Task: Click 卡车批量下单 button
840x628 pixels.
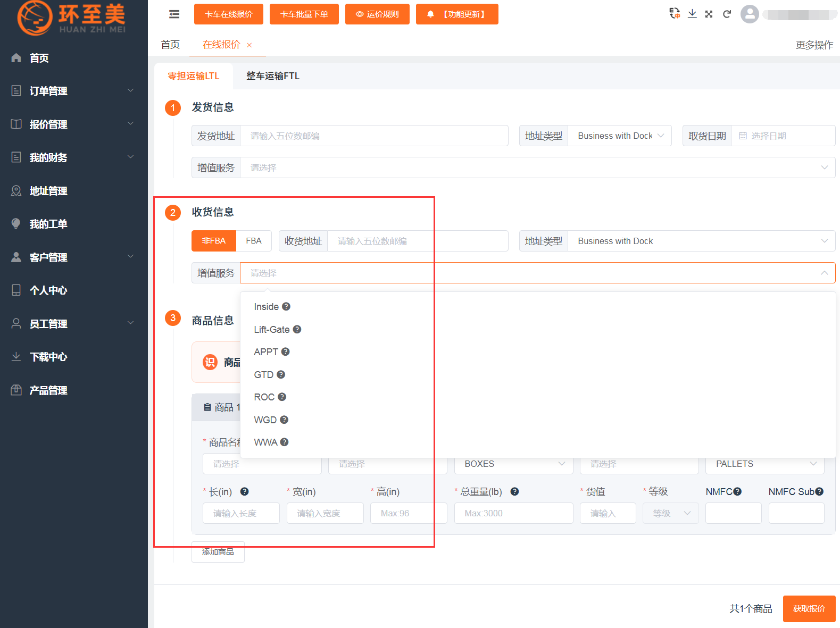Action: (x=304, y=14)
